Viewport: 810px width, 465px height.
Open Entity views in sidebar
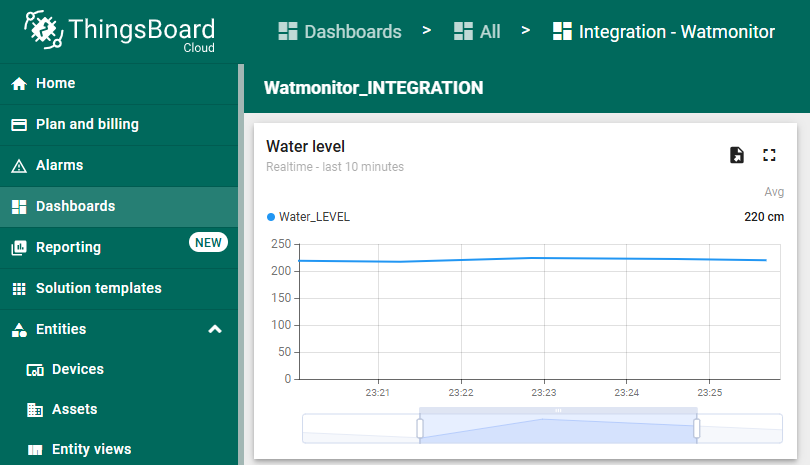click(x=91, y=449)
